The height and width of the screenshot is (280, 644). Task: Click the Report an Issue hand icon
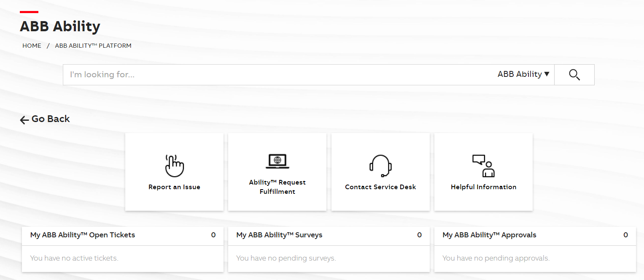(x=174, y=166)
